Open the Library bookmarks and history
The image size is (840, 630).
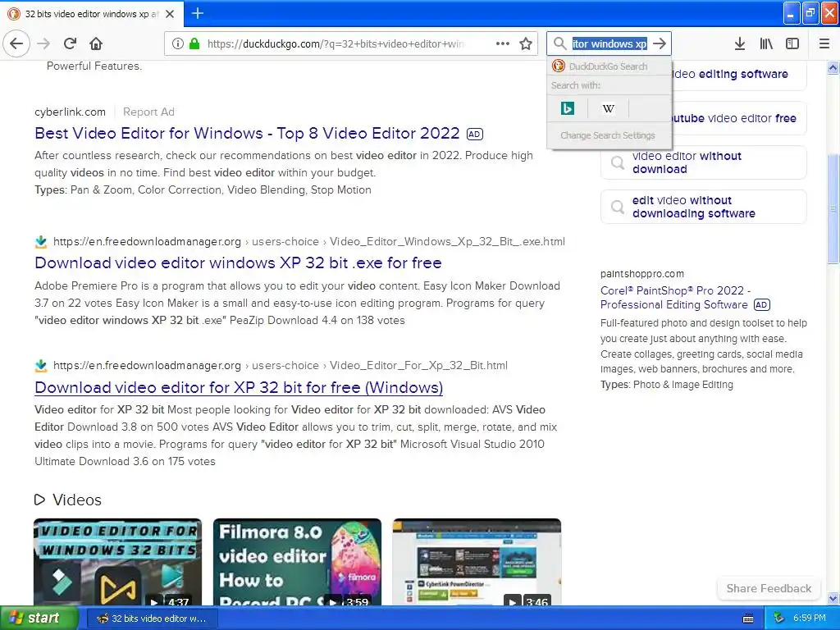766,43
